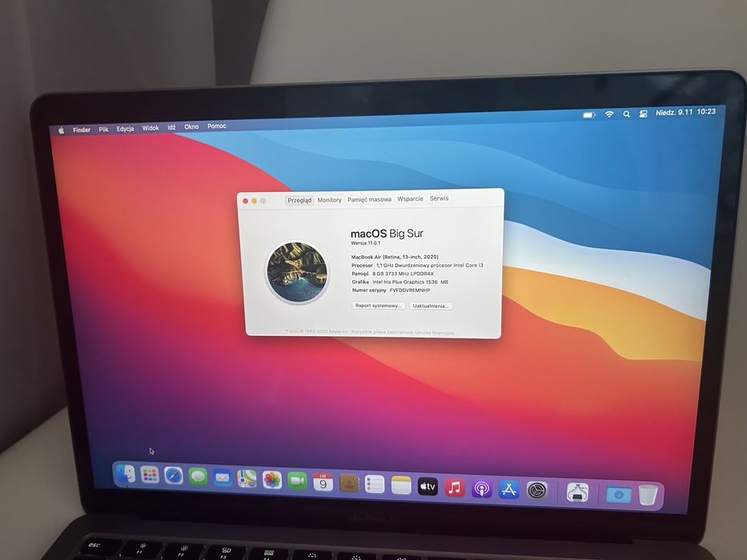Open Control Center in menu bar
Screen dimensions: 747x560
643,114
